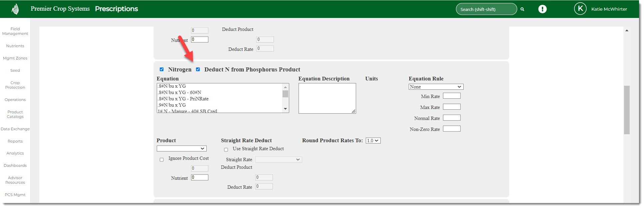644x208 pixels.
Task: Check the Ignore Product Cost box
Action: tap(162, 159)
